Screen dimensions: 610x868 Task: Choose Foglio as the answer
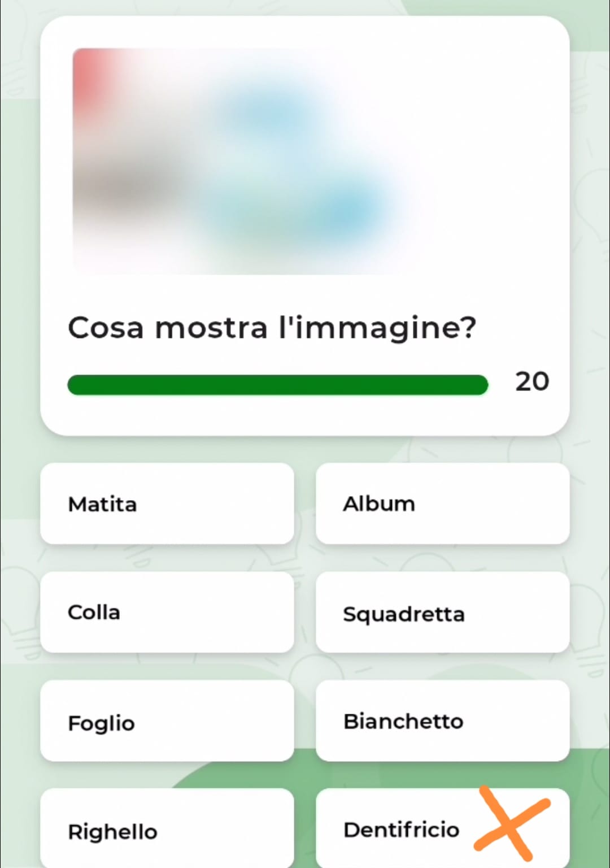pos(167,721)
